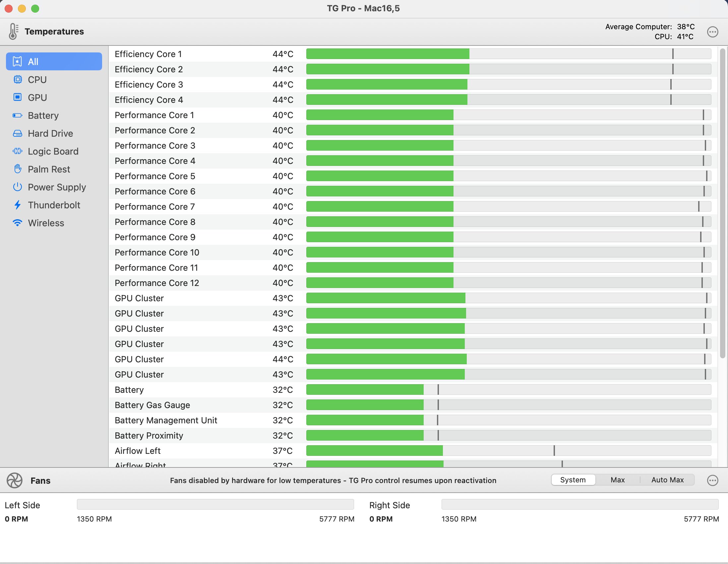This screenshot has height=564, width=728.
Task: Click the Temperatures section heading
Action: (x=54, y=32)
